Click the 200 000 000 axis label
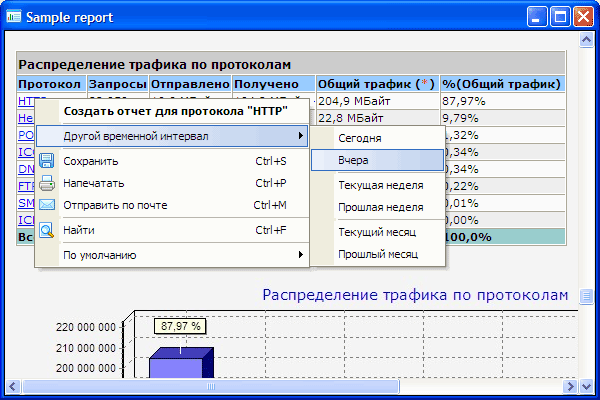 tap(85, 368)
